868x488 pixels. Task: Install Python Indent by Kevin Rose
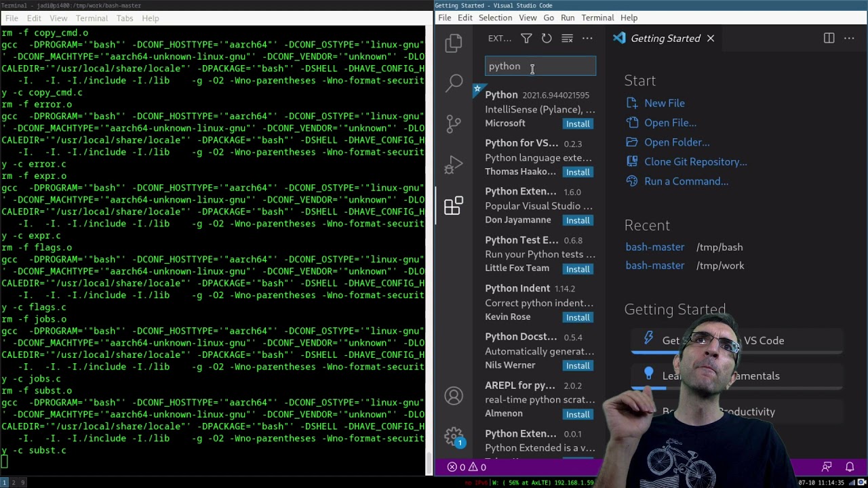[x=578, y=317]
